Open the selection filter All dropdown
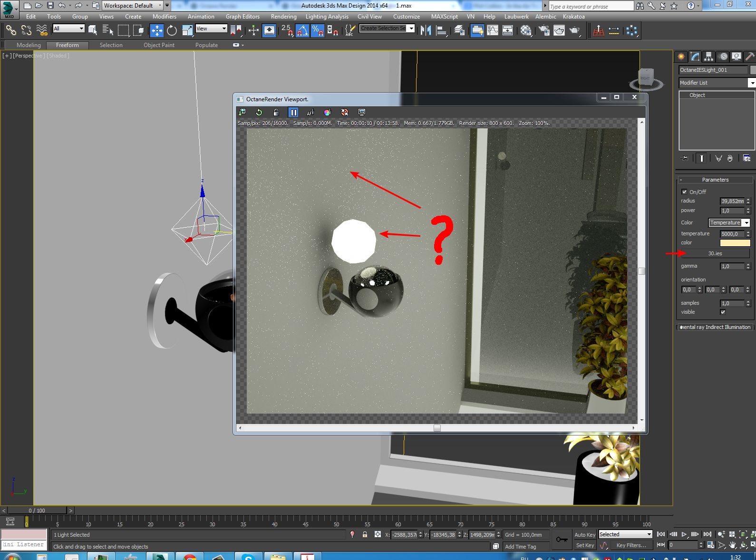Viewport: 756px width, 560px height. (x=68, y=29)
